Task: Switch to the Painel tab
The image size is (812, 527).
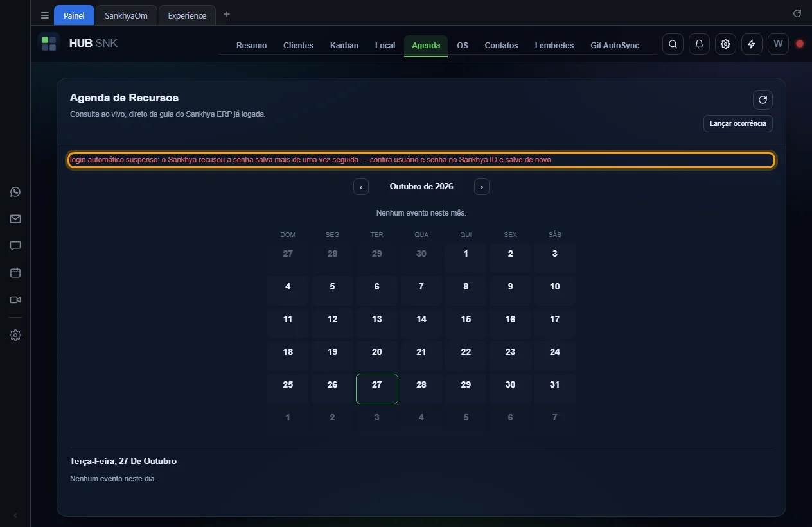Action: click(74, 15)
